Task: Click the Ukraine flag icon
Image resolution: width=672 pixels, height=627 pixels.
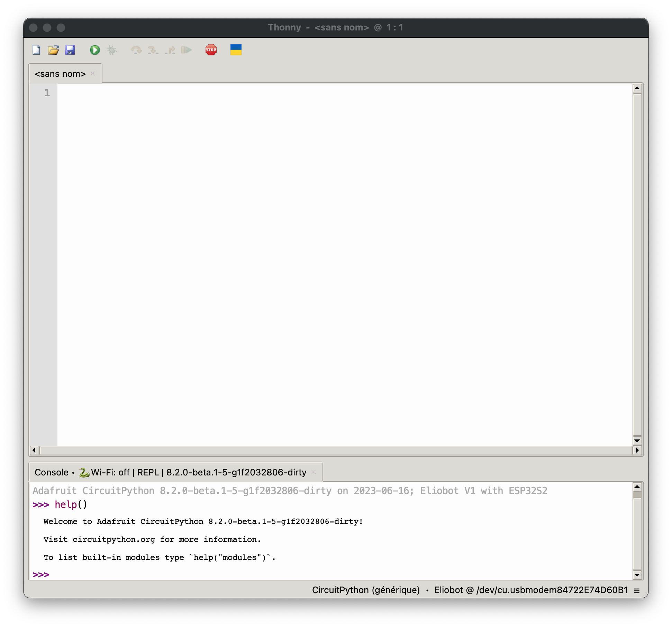Action: point(236,50)
